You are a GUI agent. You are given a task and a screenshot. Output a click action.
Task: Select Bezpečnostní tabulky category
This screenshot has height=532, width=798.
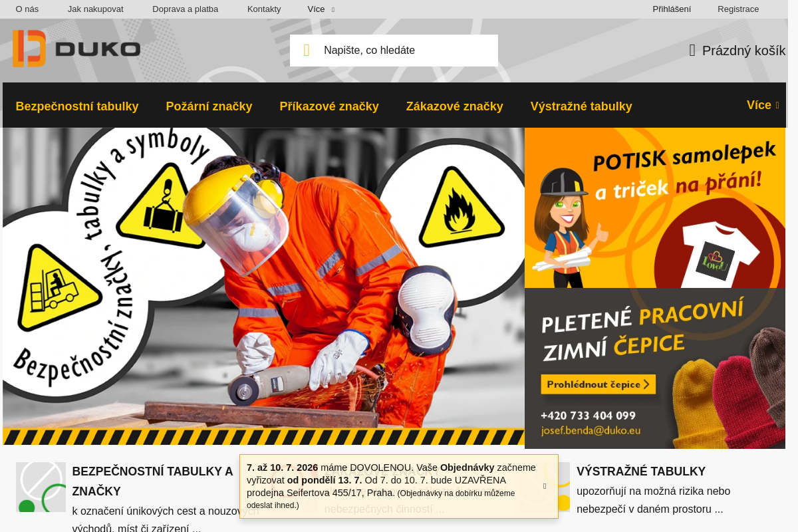coord(77,106)
